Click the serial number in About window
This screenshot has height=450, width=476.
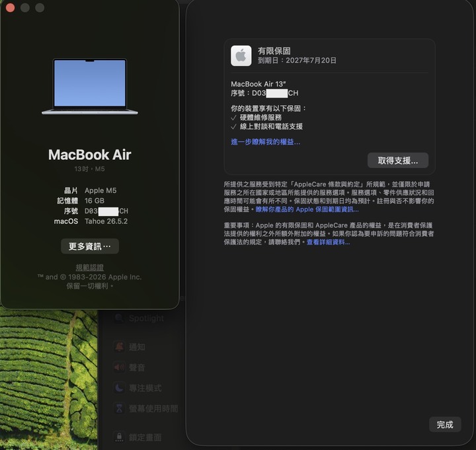click(106, 211)
